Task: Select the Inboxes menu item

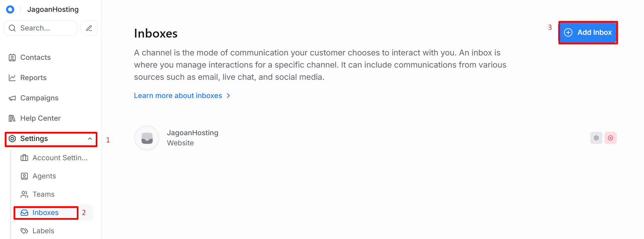Action: point(46,213)
